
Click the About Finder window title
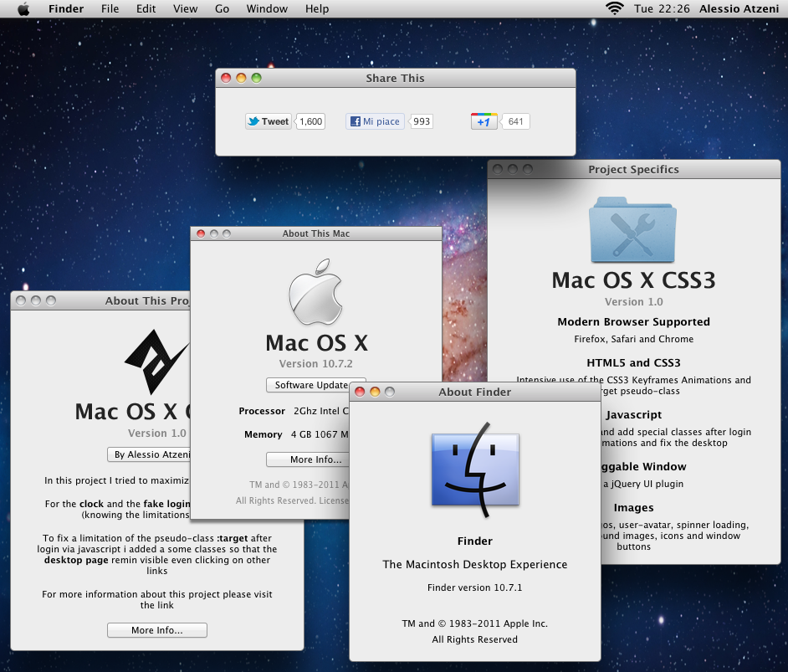(474, 392)
